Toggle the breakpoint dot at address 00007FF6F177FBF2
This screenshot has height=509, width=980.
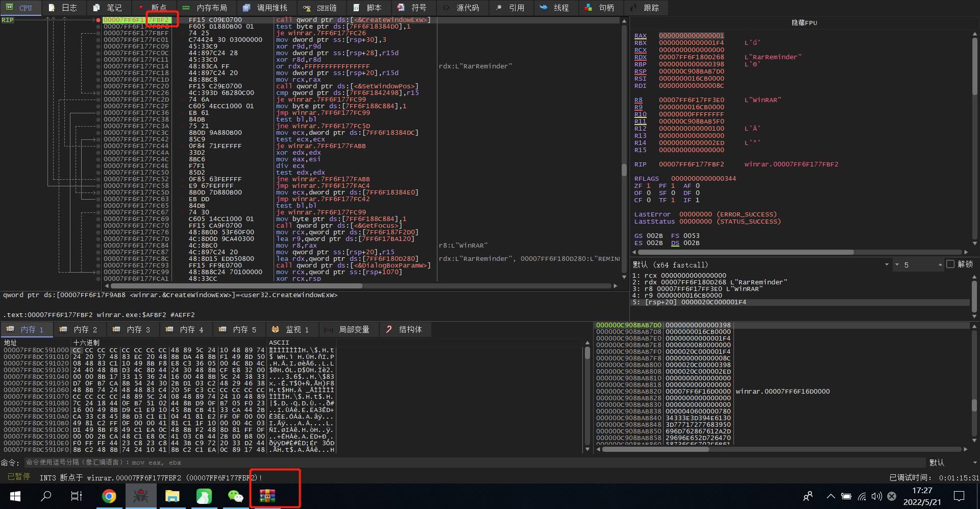point(97,20)
